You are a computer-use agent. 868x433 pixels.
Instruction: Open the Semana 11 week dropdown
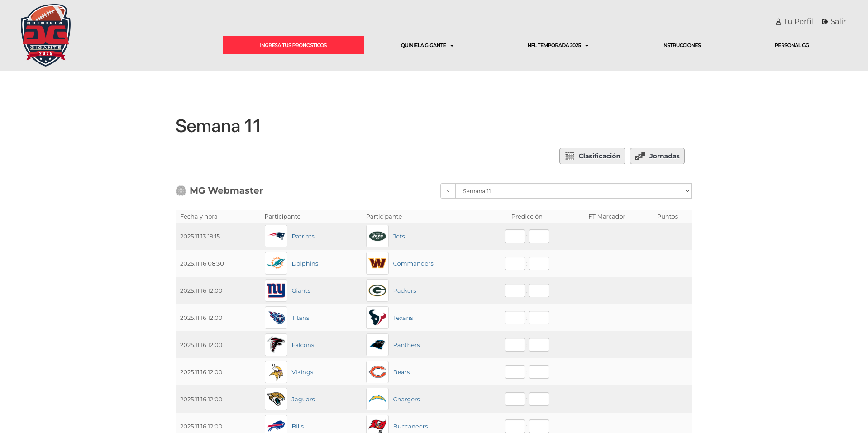coord(573,191)
